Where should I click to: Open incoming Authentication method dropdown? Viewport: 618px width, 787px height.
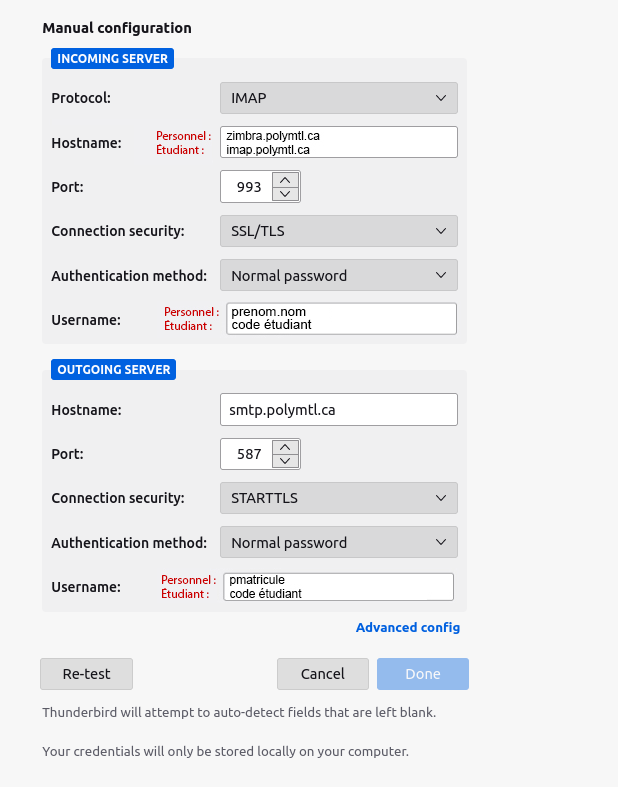point(338,275)
